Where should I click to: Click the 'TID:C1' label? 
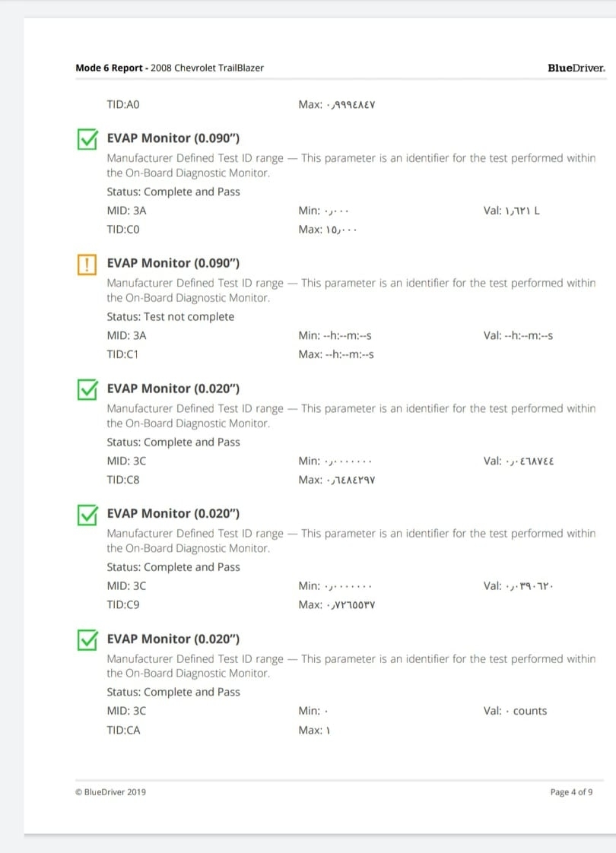click(123, 354)
